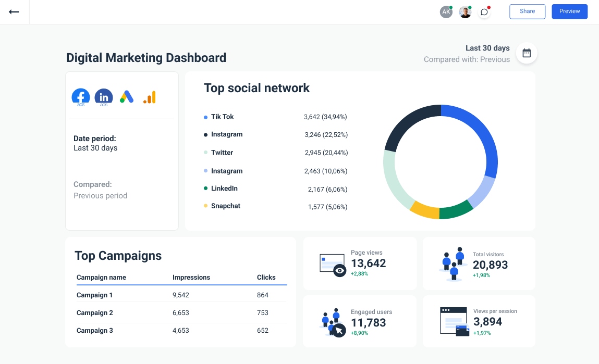Select the Google Ads source icon
599x364 pixels.
(126, 96)
